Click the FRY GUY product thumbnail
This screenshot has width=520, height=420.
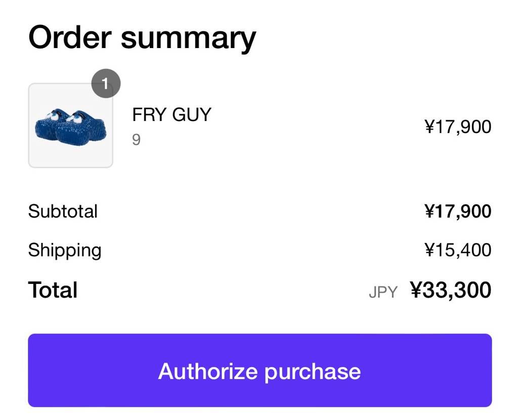tap(71, 124)
